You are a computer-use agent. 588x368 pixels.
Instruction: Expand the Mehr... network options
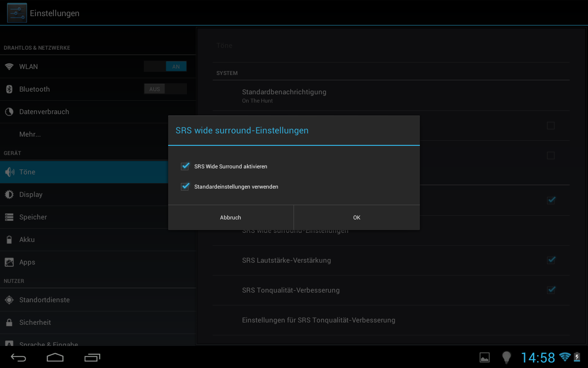click(30, 134)
